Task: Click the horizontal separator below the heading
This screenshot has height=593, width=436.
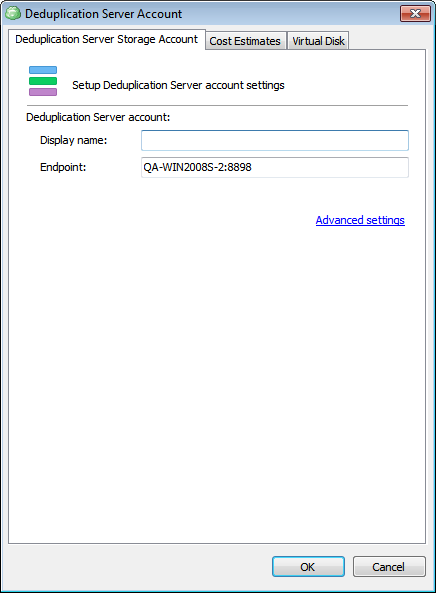Action: [x=217, y=106]
